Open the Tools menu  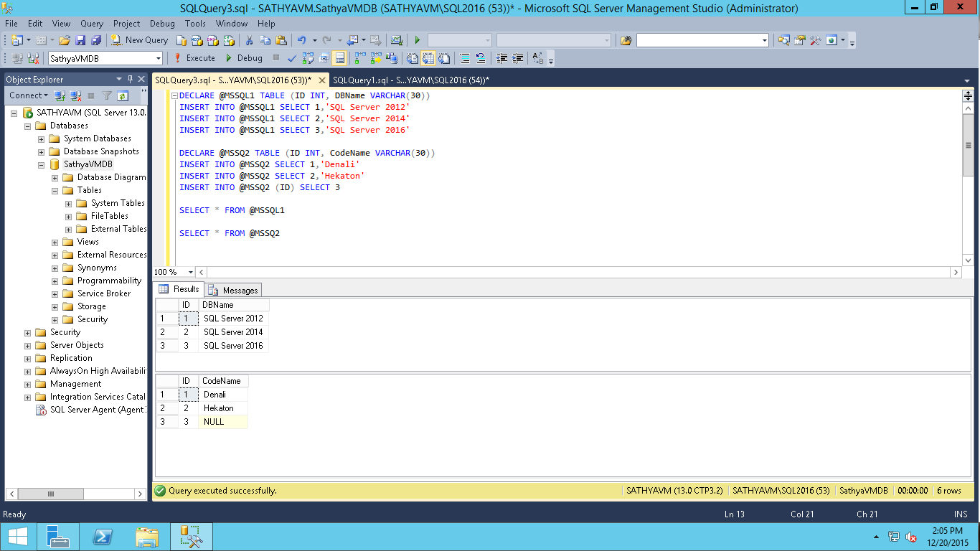[195, 24]
